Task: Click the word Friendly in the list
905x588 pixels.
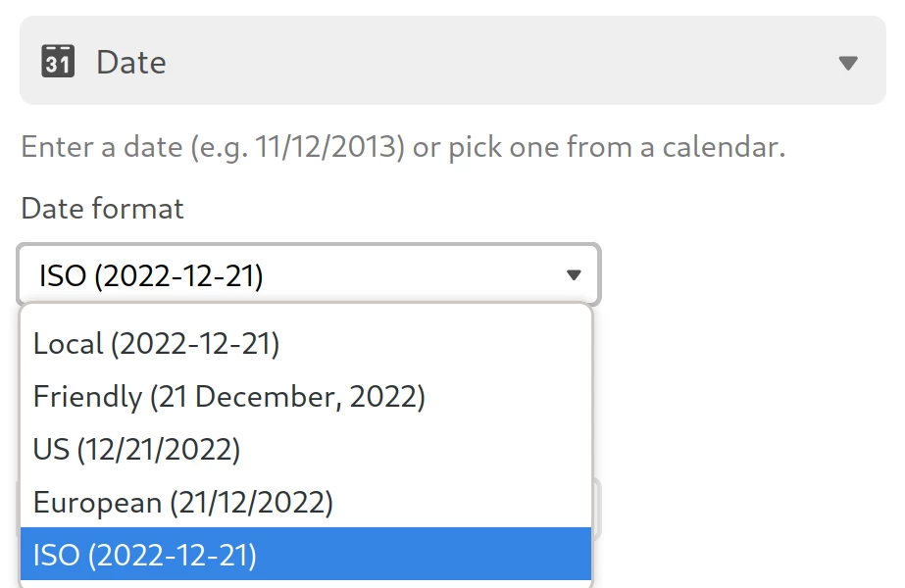Action: (87, 397)
